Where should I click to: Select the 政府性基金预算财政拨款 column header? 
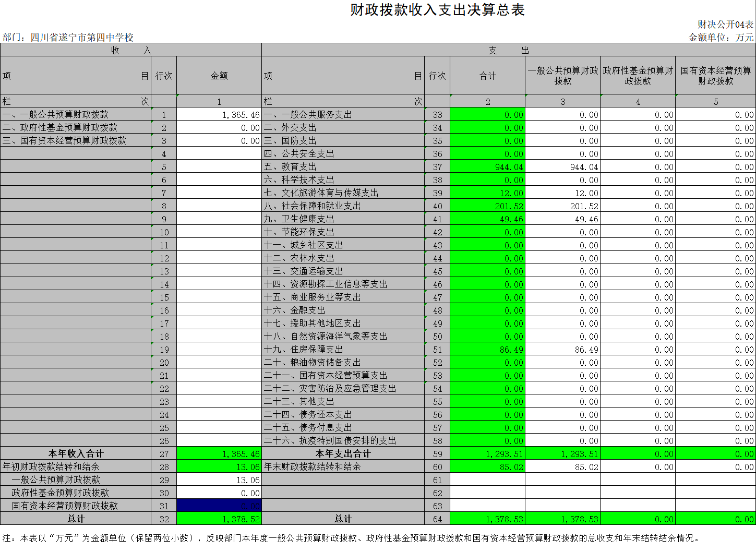pos(638,76)
